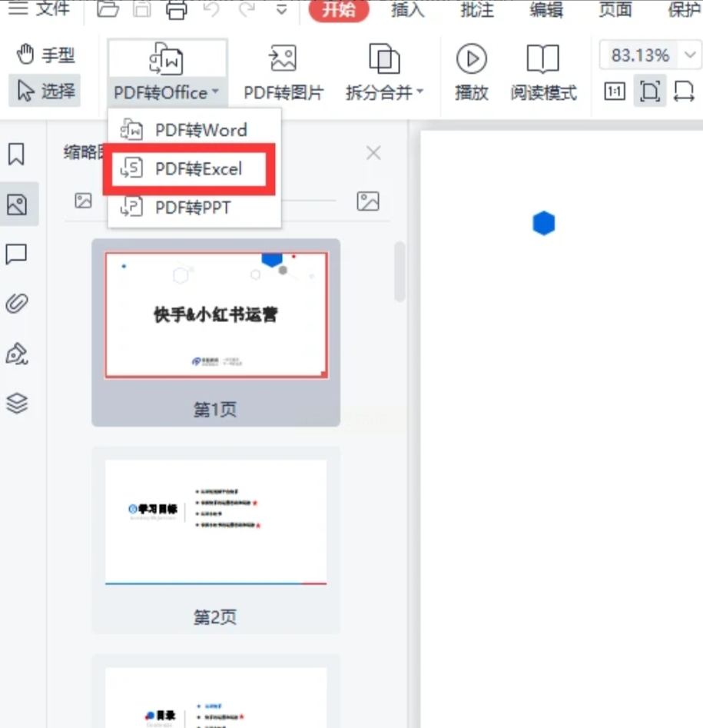The width and height of the screenshot is (703, 728).
Task: Switch to the 编辑 ribbon tab
Action: click(546, 9)
